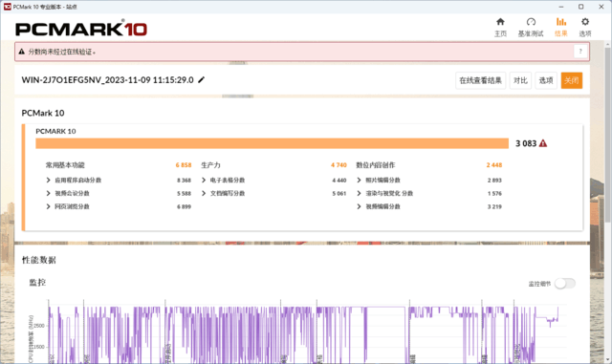The height and width of the screenshot is (364, 612).
Task: Click the 监控 chart heading
Action: (37, 283)
